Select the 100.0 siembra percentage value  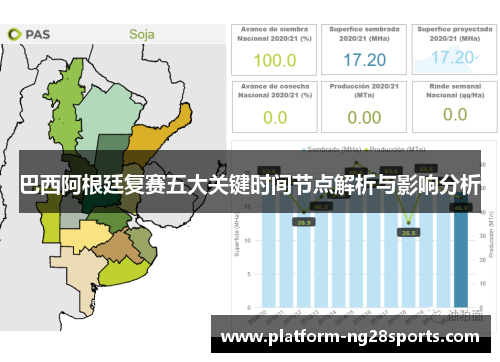275,60
